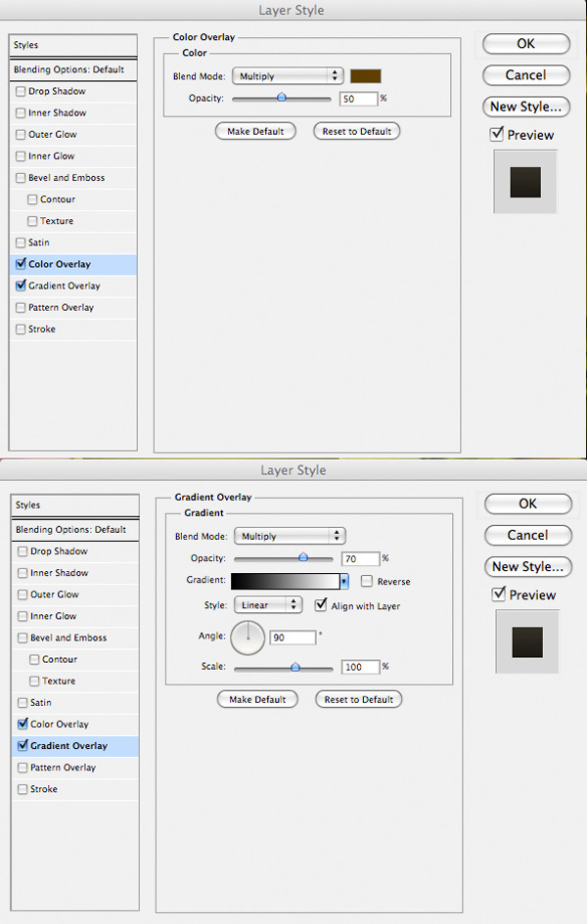Enable Drop Shadow in the top Layer Style dialog

click(x=21, y=91)
